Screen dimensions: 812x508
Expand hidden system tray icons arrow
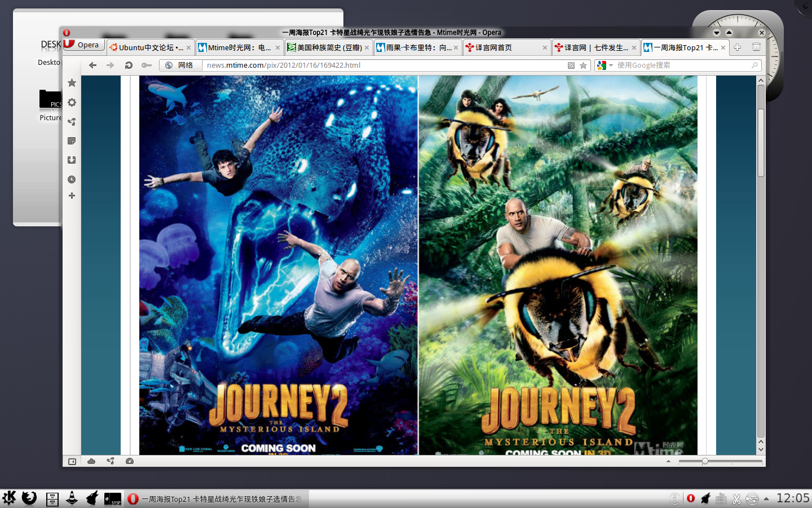766,499
